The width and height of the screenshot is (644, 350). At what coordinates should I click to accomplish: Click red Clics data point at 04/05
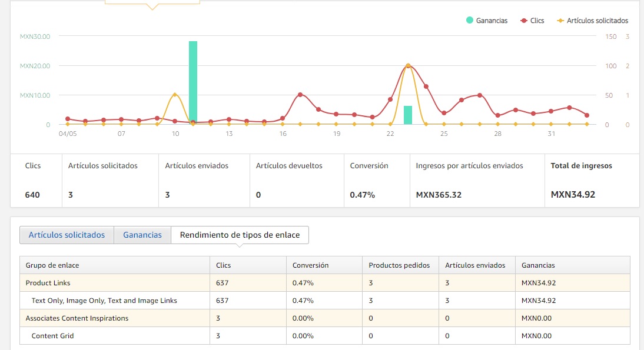(x=68, y=119)
